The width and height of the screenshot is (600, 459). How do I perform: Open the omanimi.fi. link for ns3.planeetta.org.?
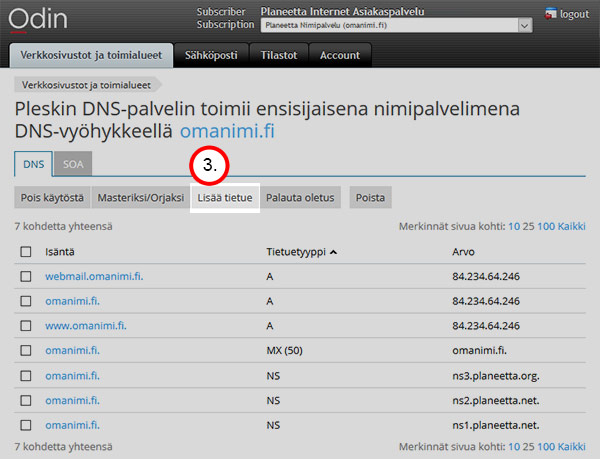tap(72, 376)
